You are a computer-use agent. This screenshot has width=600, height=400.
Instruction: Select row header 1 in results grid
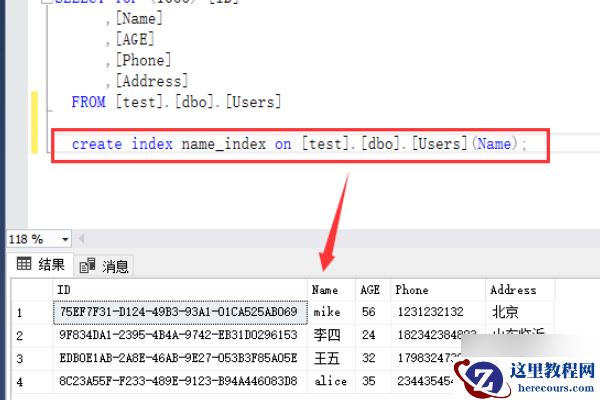(32, 312)
